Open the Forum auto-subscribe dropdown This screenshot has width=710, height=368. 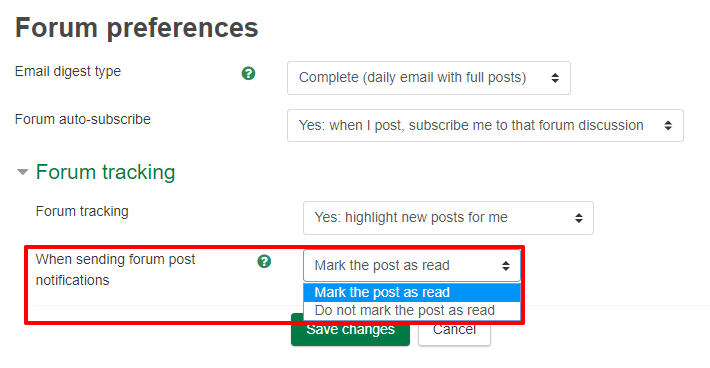point(485,125)
